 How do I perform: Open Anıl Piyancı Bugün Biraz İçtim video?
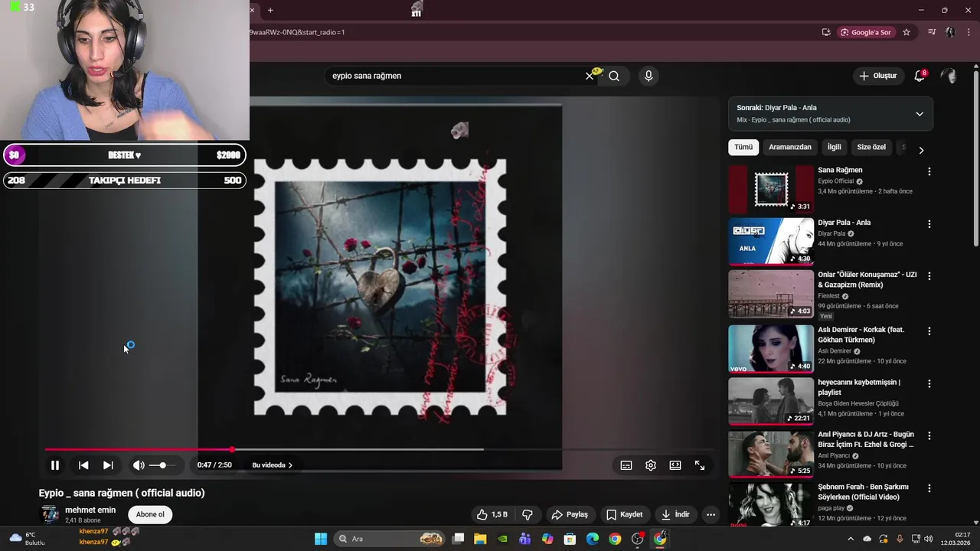[x=771, y=454]
